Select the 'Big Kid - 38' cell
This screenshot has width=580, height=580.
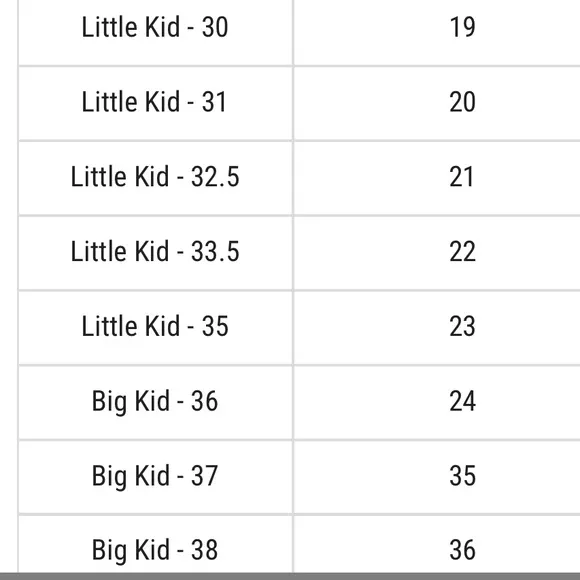(x=155, y=544)
